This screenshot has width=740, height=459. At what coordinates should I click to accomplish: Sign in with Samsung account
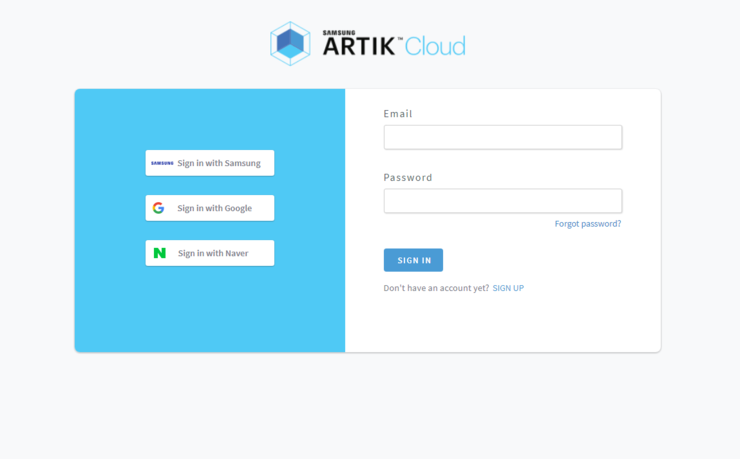point(210,163)
